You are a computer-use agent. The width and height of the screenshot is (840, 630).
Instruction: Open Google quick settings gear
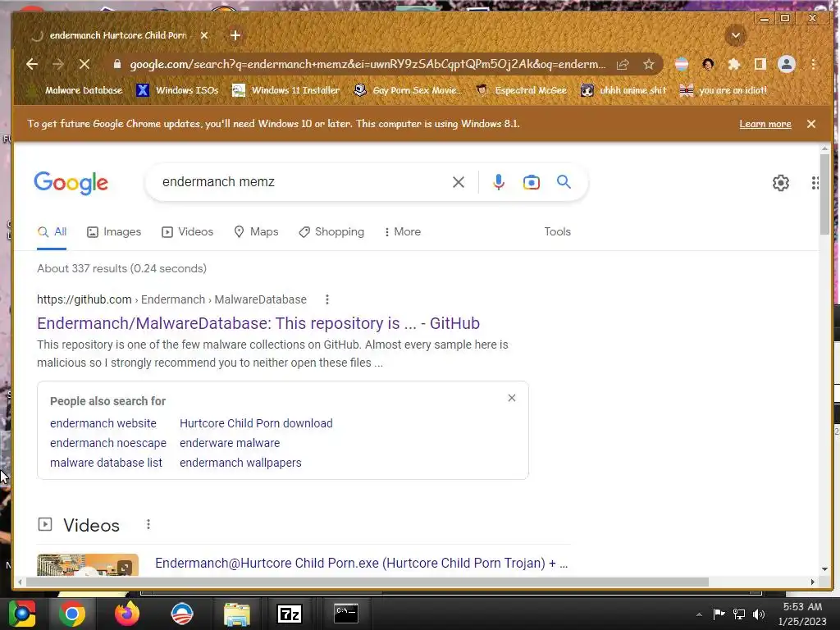click(781, 183)
